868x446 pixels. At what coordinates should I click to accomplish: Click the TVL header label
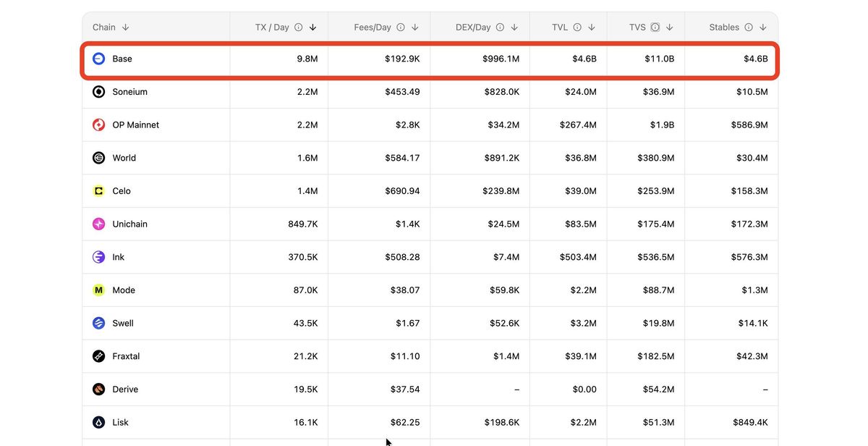pos(560,28)
